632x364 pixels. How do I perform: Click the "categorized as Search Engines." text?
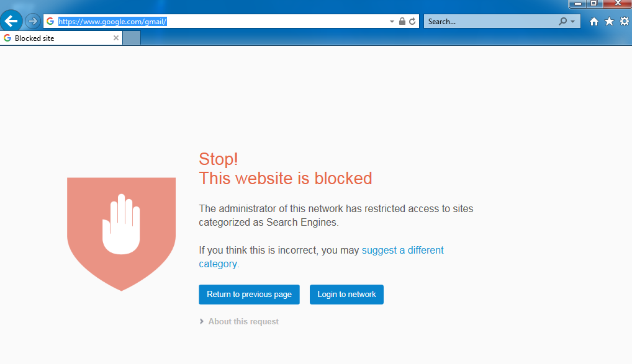268,222
